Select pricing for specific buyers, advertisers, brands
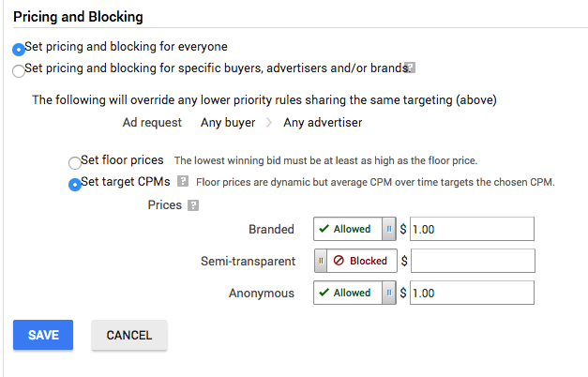Screen dimensions: 588x377 click(19, 70)
